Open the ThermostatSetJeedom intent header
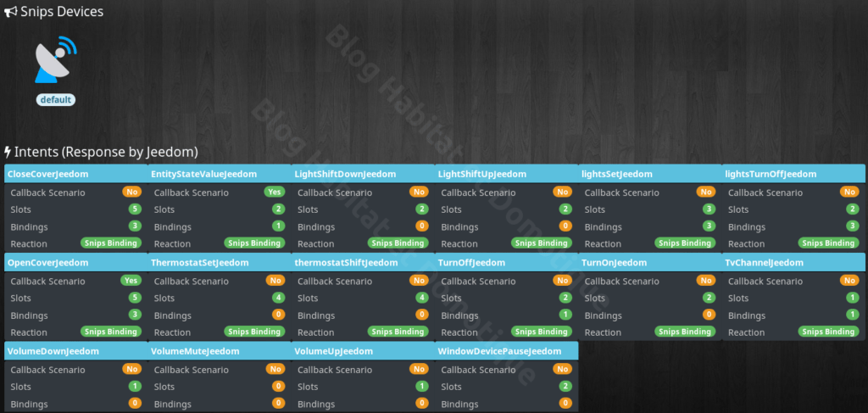 point(220,262)
